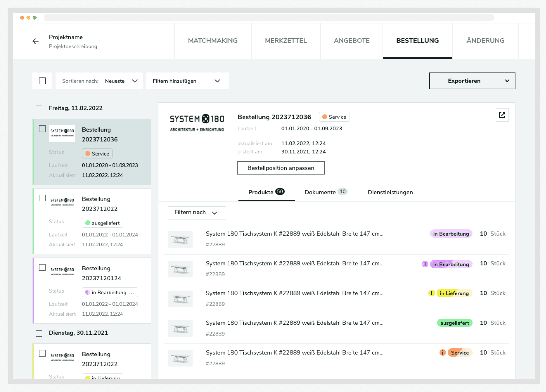
Task: Click first product's table thumbnail
Action: [x=180, y=239]
